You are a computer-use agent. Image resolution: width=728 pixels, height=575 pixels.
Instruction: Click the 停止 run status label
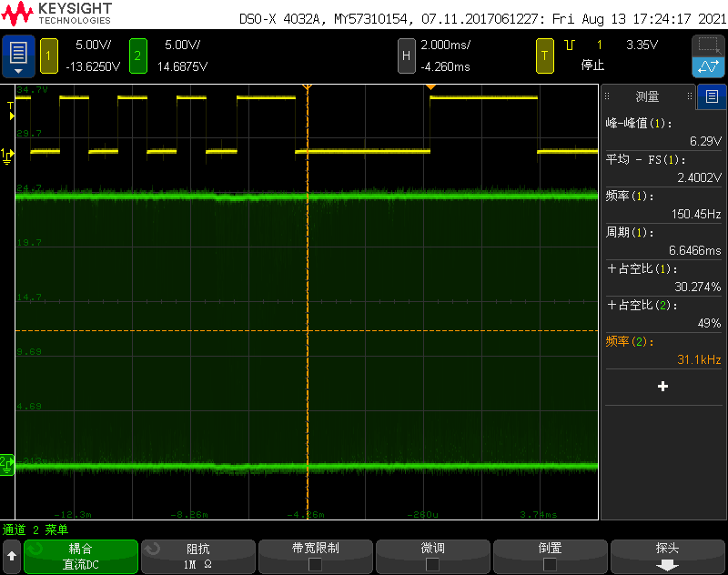tap(592, 66)
